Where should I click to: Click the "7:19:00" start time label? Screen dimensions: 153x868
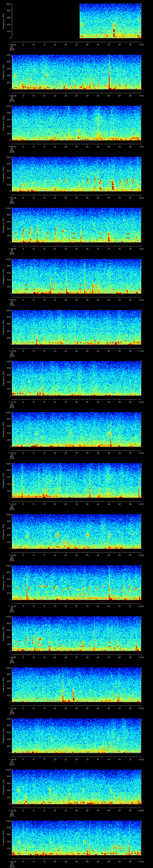point(12,810)
